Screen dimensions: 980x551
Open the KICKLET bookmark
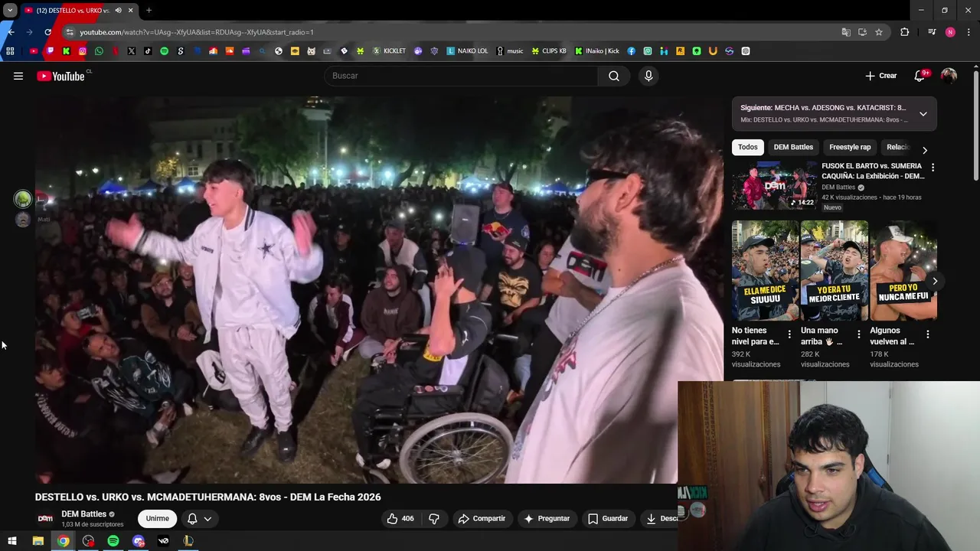[x=389, y=51]
